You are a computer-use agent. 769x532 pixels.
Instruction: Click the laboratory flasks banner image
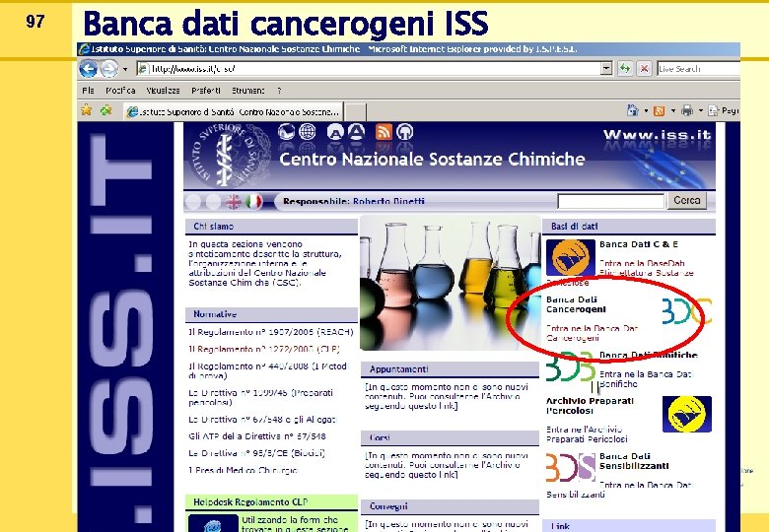pyautogui.click(x=451, y=283)
